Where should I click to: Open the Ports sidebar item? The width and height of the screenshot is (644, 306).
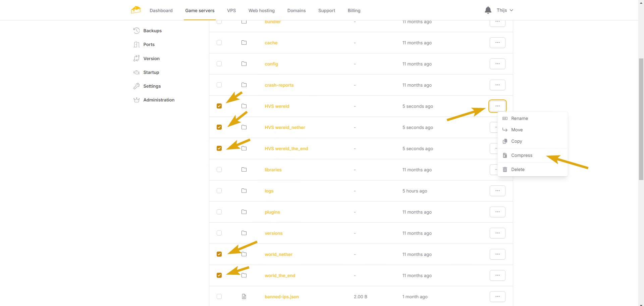point(149,44)
